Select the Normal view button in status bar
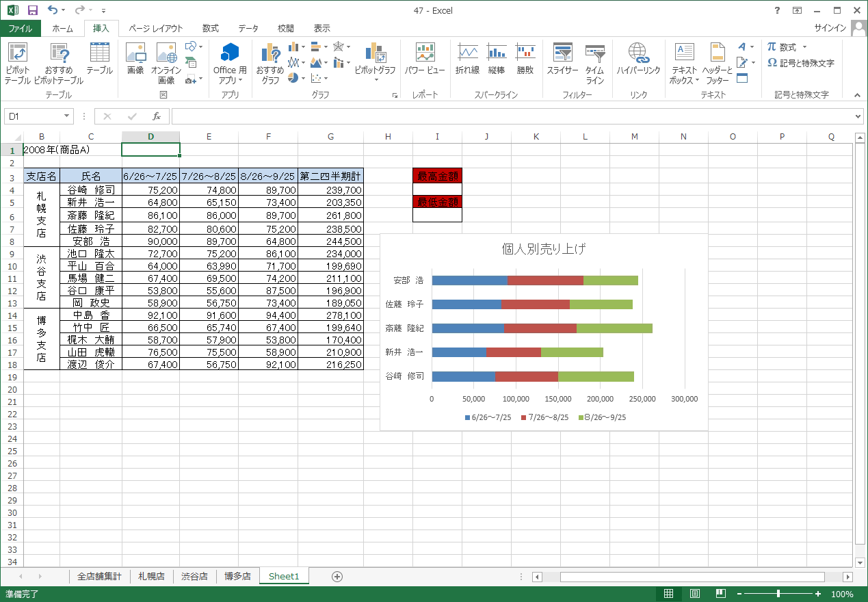Viewport: 868px width, 602px height. tap(669, 594)
